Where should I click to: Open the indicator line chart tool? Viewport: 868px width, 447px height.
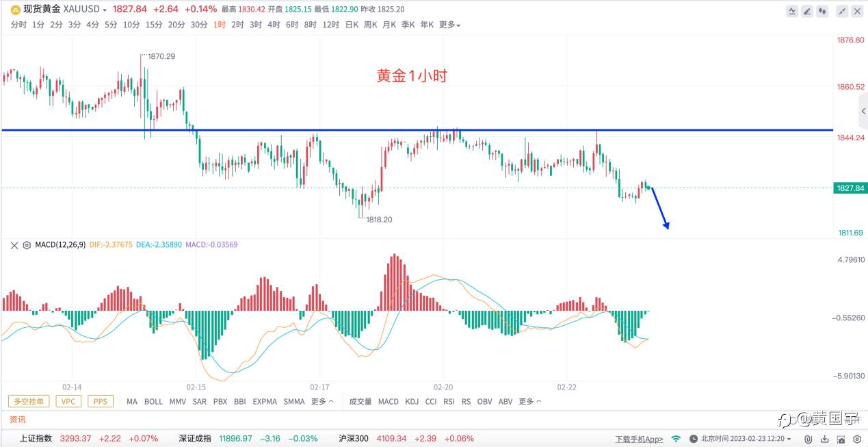tap(792, 11)
